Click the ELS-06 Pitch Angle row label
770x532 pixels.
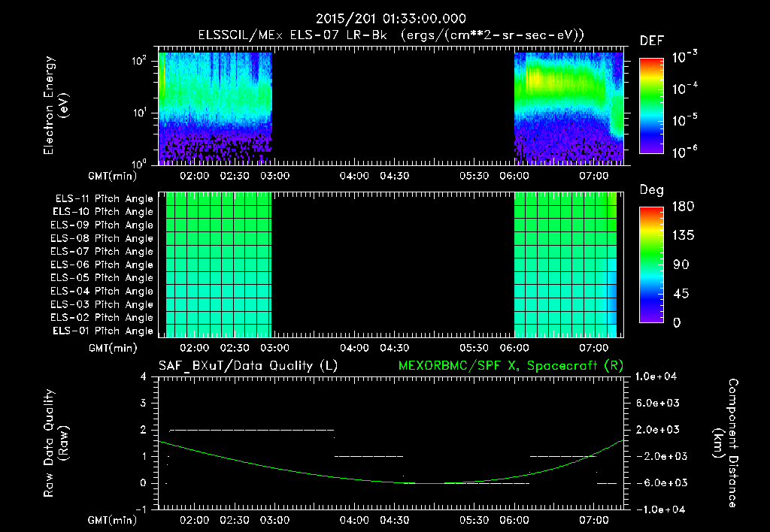(x=102, y=264)
